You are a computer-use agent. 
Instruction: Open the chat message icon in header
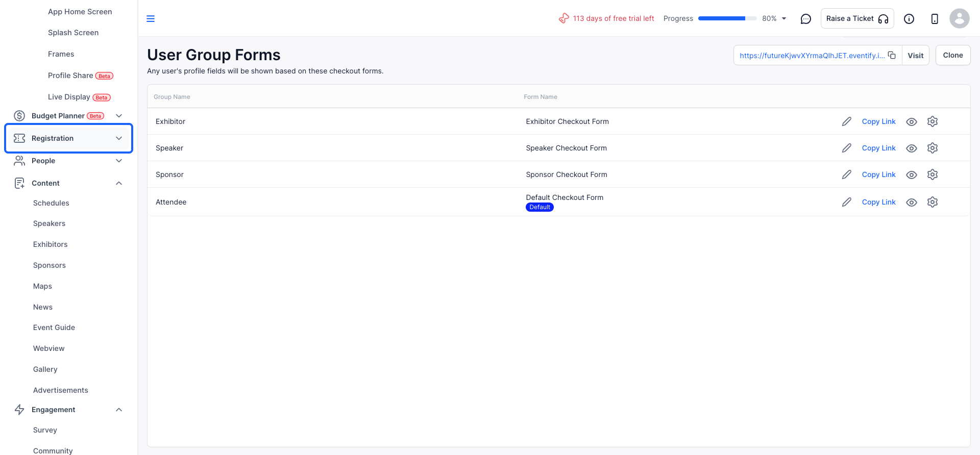[x=806, y=19]
